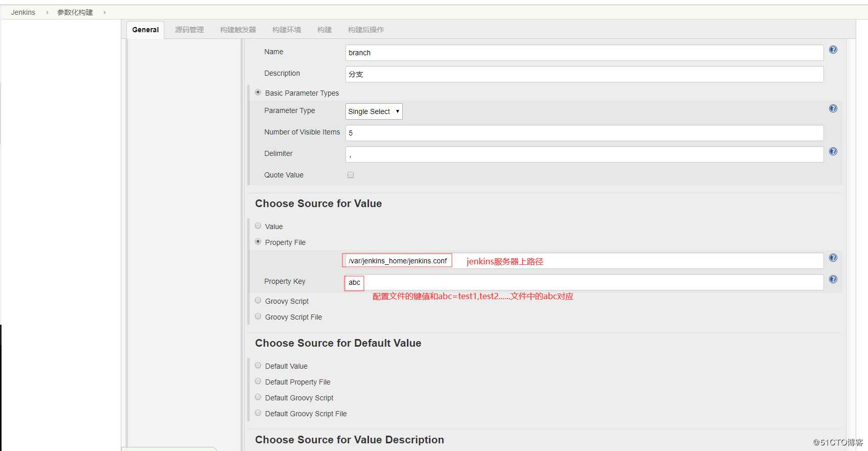The width and height of the screenshot is (868, 451).
Task: Click the Property Key field containing abc
Action: click(584, 282)
